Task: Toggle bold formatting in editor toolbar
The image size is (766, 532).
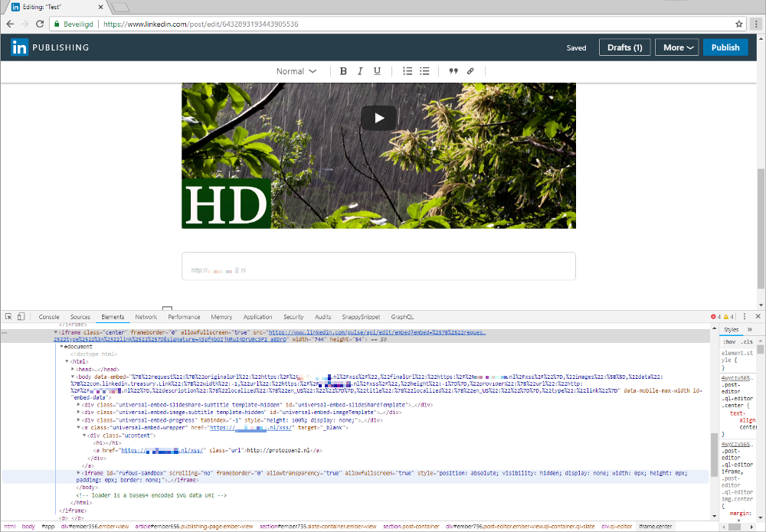Action: 343,71
